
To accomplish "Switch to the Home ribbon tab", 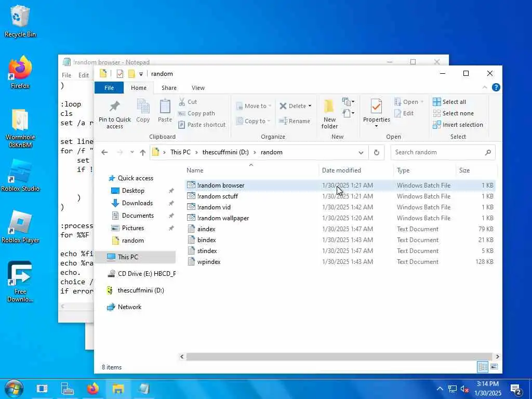I will coord(138,87).
